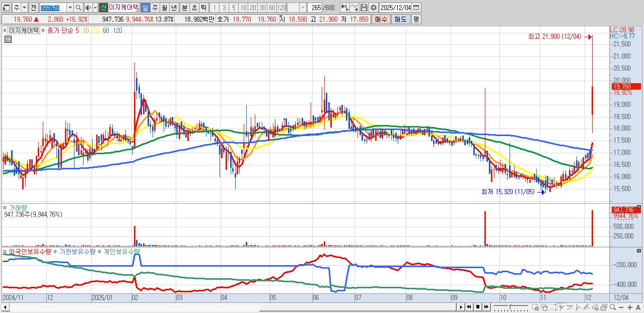644x313 pixels.
Task: Click the 265 bar count field
Action: point(315,8)
